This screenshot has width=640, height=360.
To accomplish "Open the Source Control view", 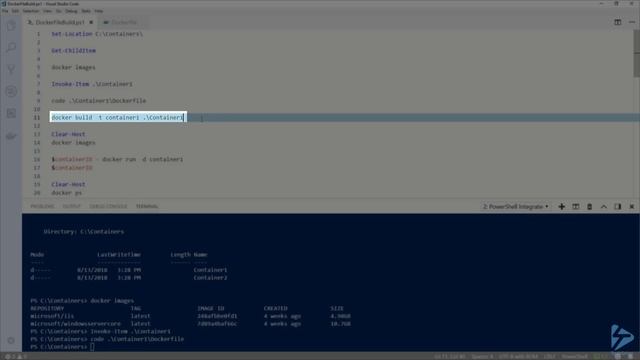I will (11, 69).
